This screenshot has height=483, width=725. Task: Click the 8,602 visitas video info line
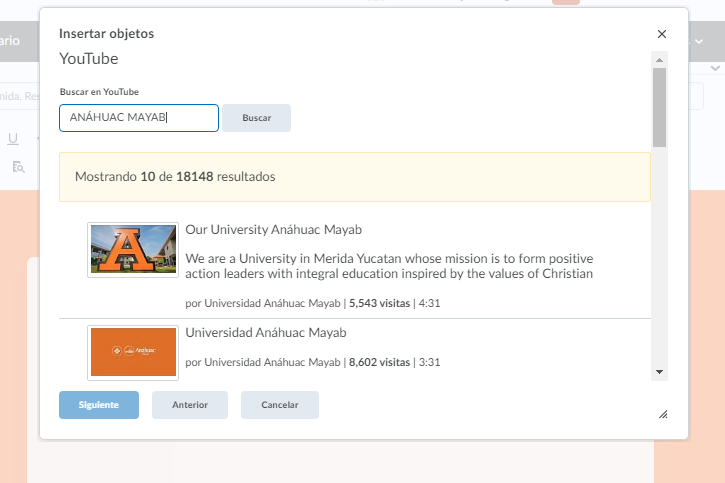(x=313, y=362)
